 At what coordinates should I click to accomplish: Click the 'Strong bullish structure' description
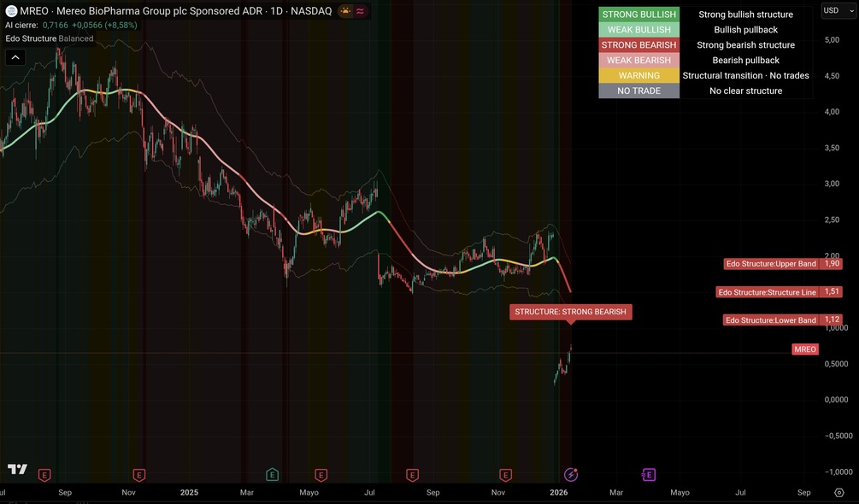745,15
